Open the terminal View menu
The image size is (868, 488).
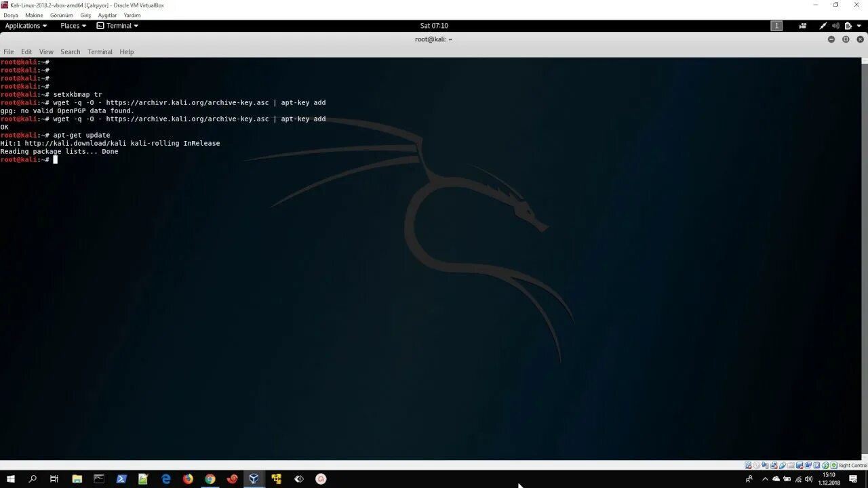46,52
